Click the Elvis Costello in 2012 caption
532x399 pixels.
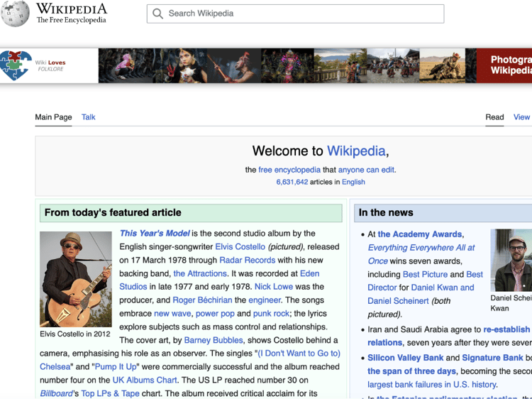click(75, 334)
